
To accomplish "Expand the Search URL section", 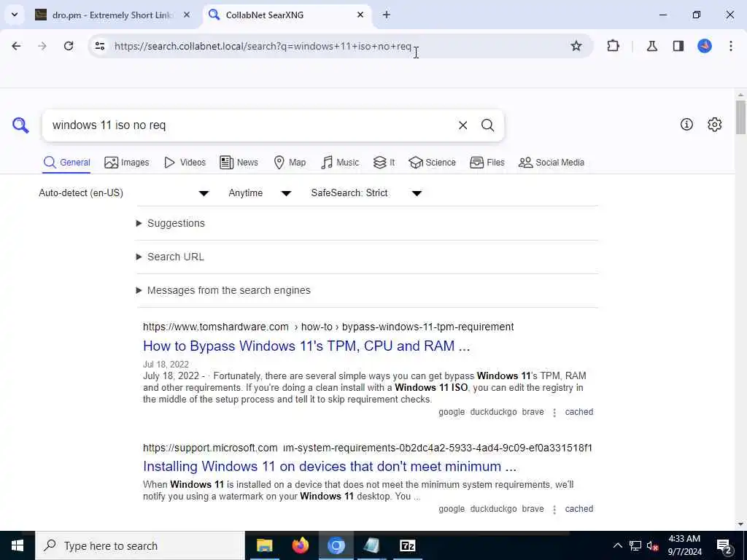I will 170,257.
